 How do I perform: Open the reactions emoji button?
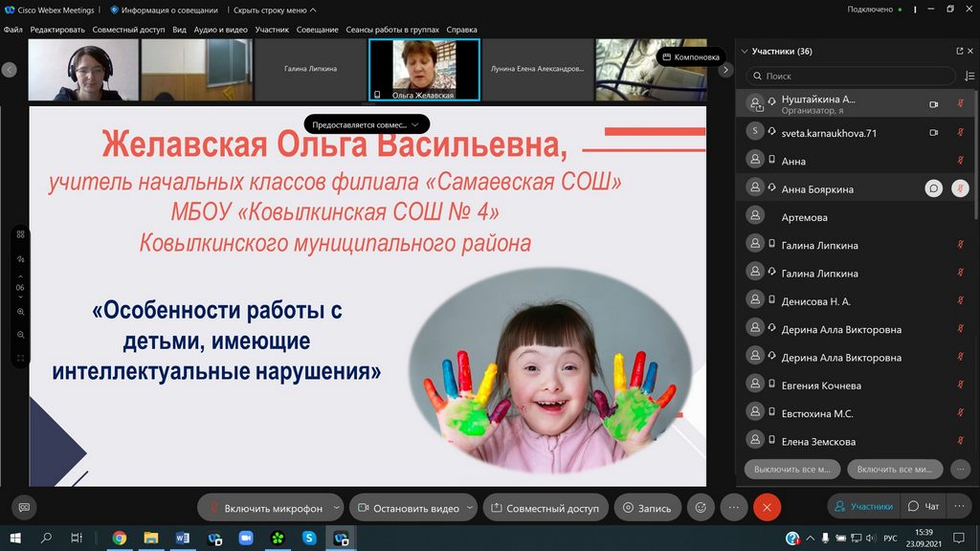[702, 508]
